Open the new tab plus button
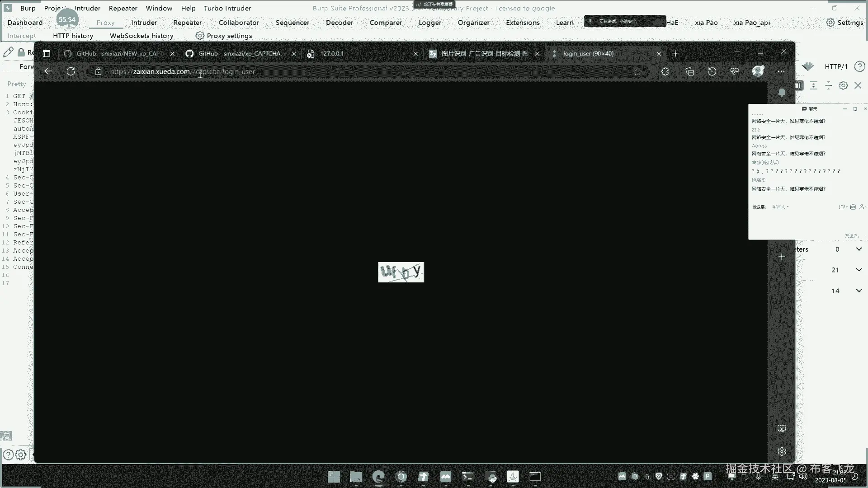The height and width of the screenshot is (488, 868). coord(675,53)
